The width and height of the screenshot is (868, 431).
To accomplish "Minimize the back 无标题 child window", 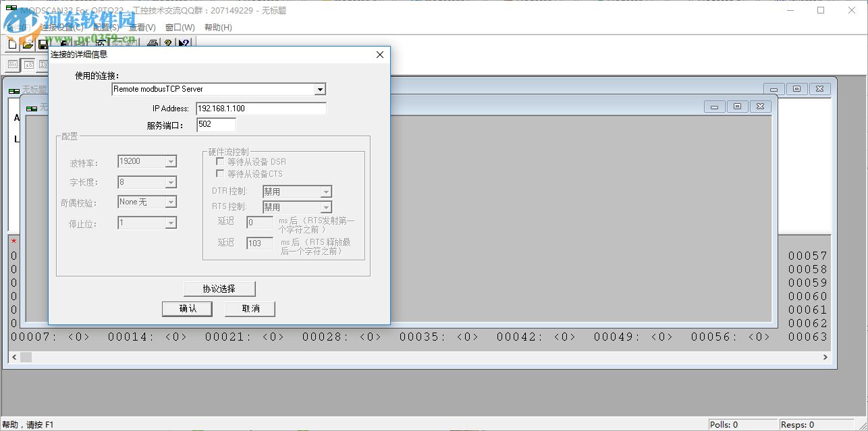I will pyautogui.click(x=774, y=89).
